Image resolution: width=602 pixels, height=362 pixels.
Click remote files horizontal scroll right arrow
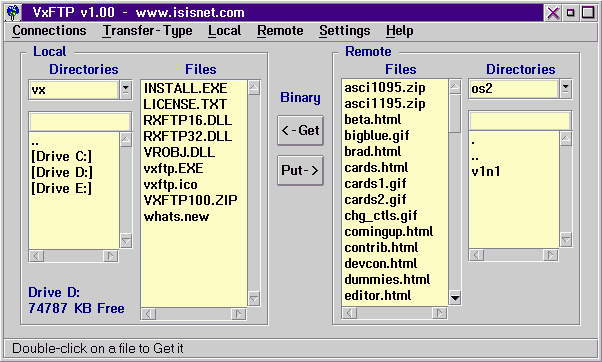coord(440,313)
